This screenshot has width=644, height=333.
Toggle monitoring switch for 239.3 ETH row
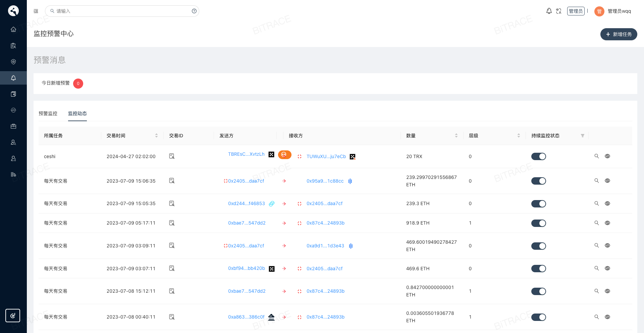pyautogui.click(x=539, y=204)
